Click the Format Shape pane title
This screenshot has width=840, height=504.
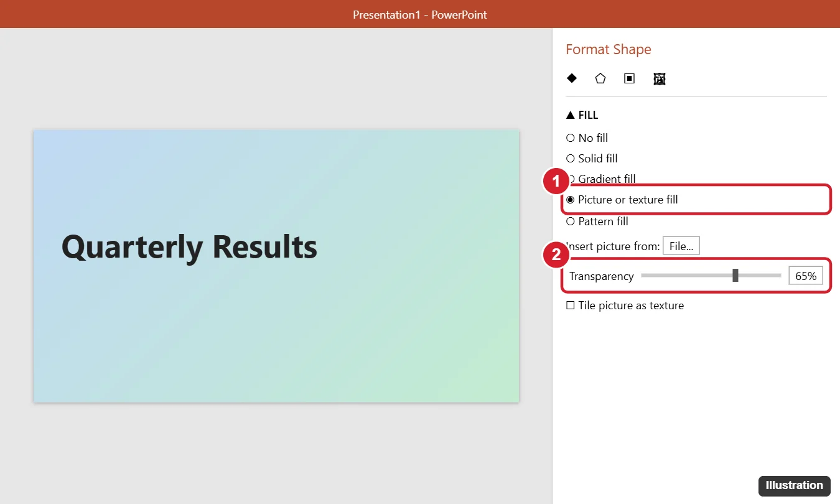(x=609, y=50)
